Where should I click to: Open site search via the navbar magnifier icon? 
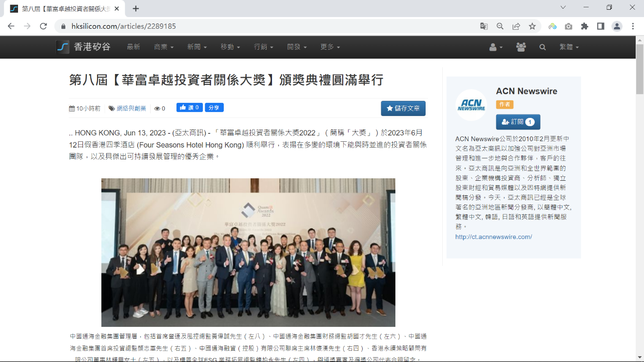(x=543, y=47)
